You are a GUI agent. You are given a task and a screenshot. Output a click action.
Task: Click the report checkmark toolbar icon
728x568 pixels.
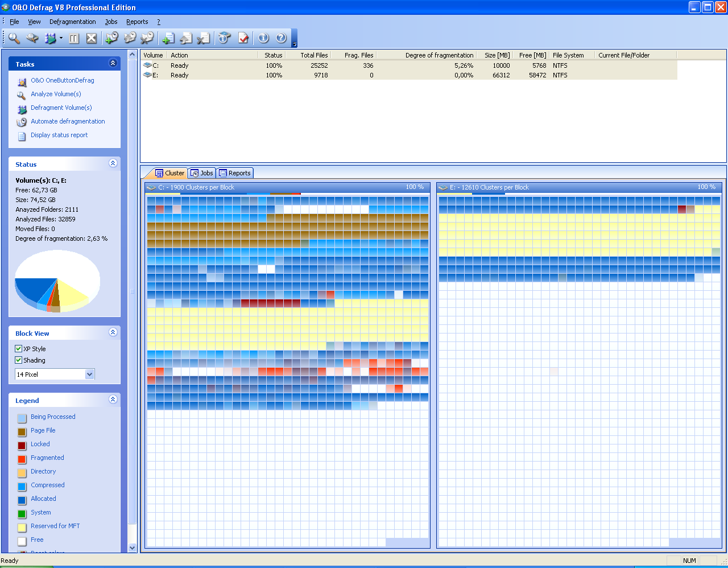coord(243,38)
